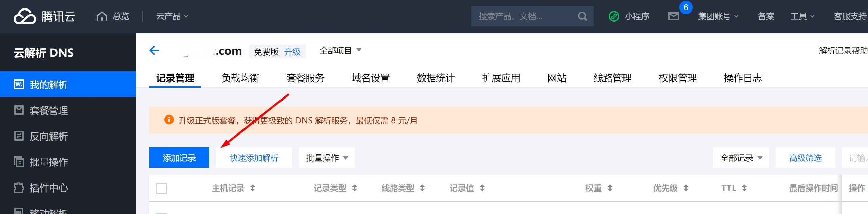Open the message envelope icon
Image resolution: width=868 pixels, height=214 pixels.
coord(673,16)
